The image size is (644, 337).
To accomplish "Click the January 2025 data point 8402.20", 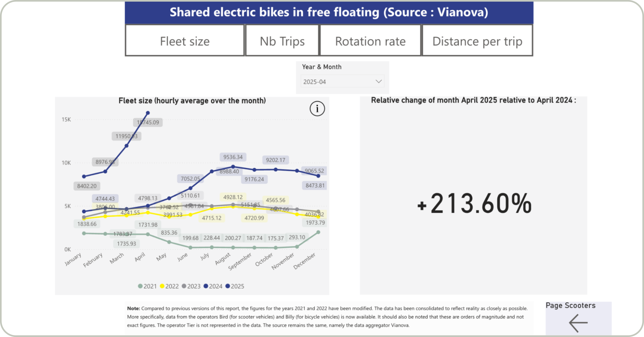I will tap(84, 176).
